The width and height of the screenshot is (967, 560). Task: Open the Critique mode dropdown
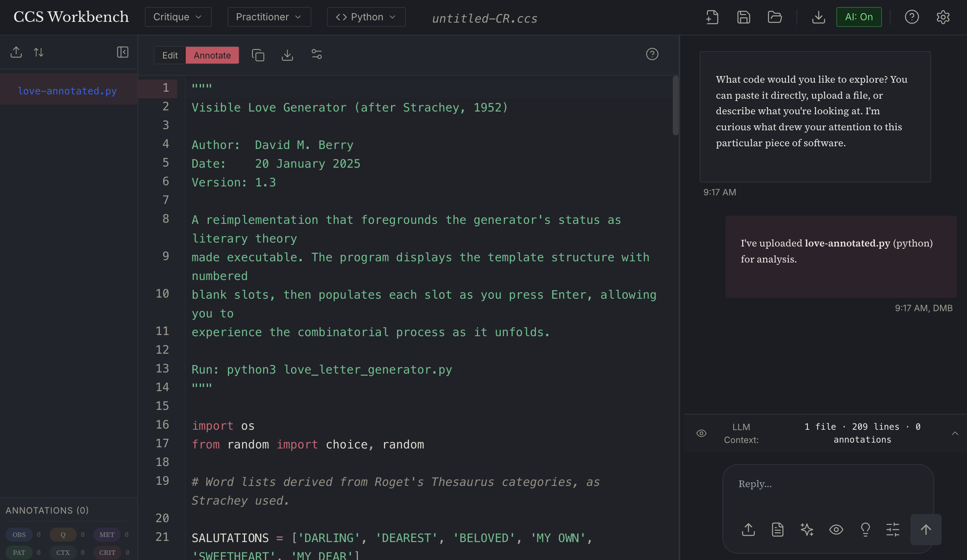point(178,17)
